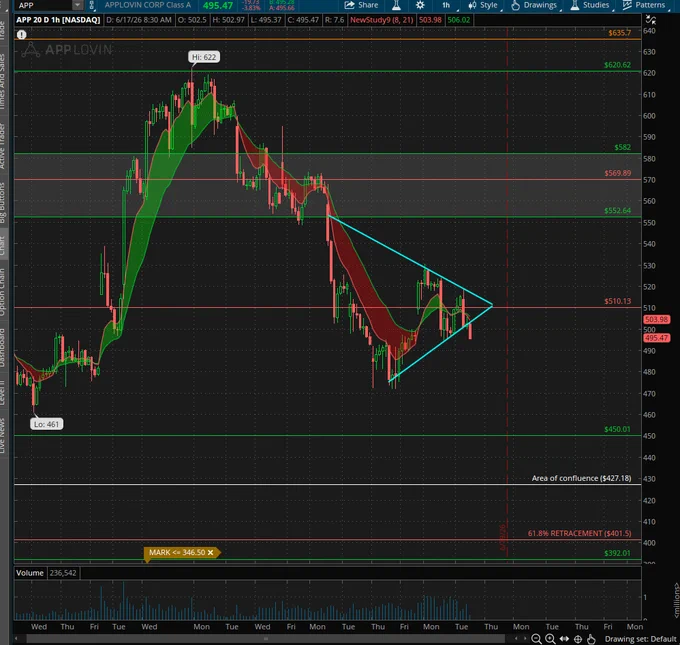Click 61.8% RETRACEMENT ($401.5) label

(579, 534)
